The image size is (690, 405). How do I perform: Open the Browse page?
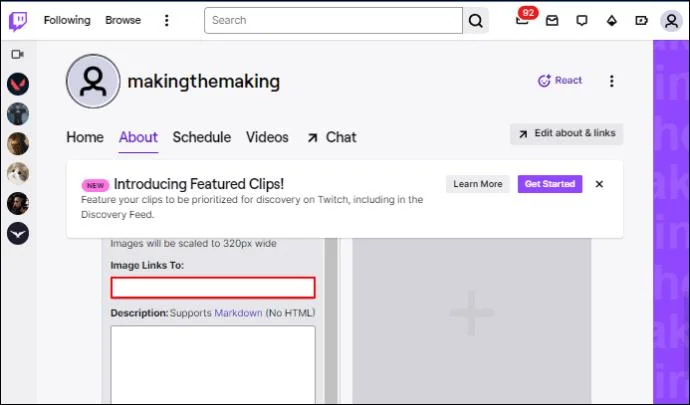123,20
